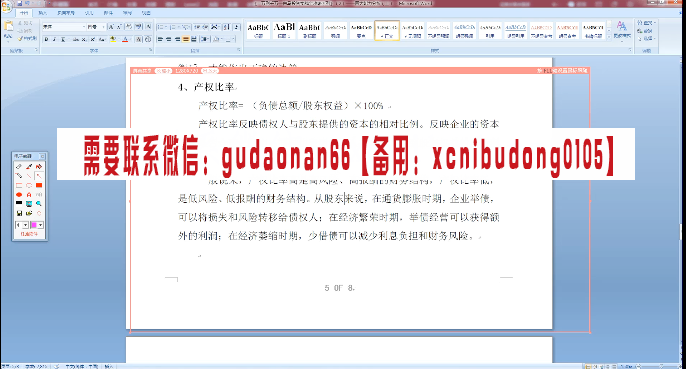Click the round Office button

(x=6, y=7)
